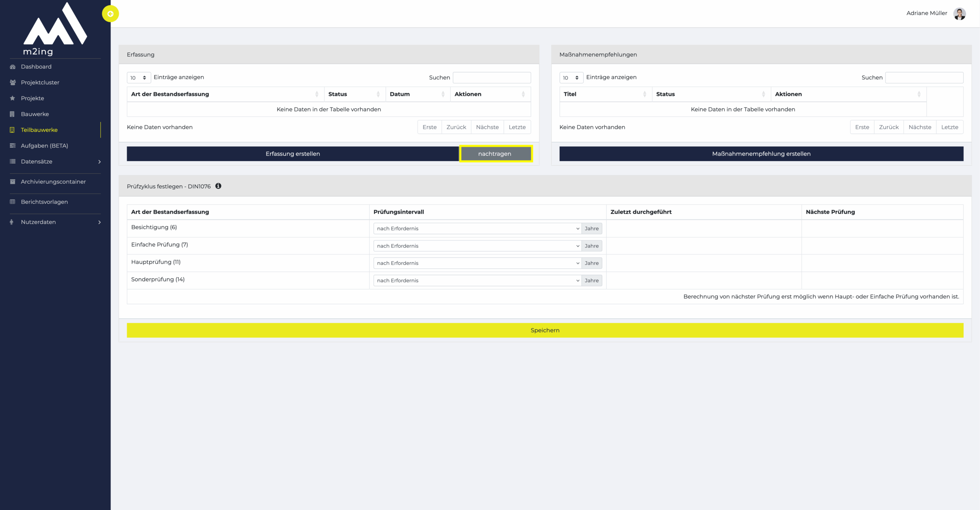This screenshot has height=510, width=980.
Task: Open Aufgaben (BETA) menu item
Action: pos(44,146)
